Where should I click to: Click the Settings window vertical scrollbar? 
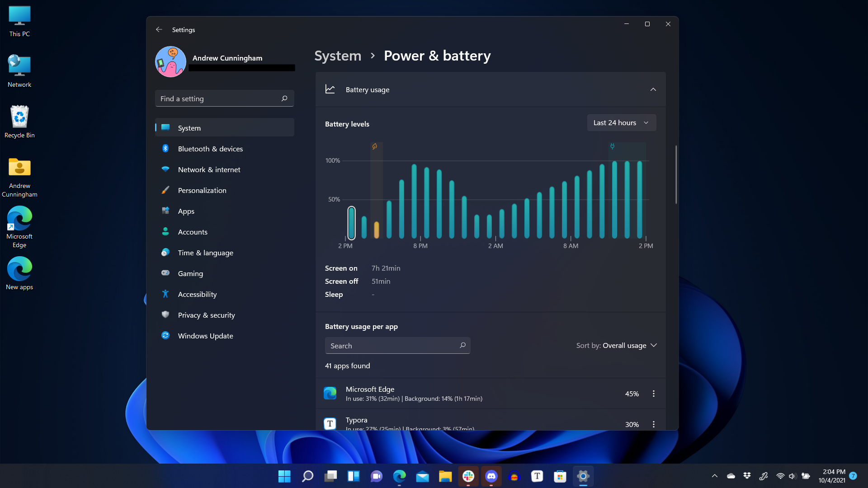pos(676,174)
